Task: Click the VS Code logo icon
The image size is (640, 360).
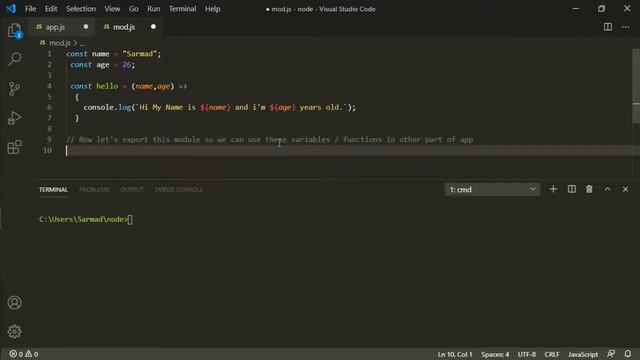Action: [x=11, y=9]
